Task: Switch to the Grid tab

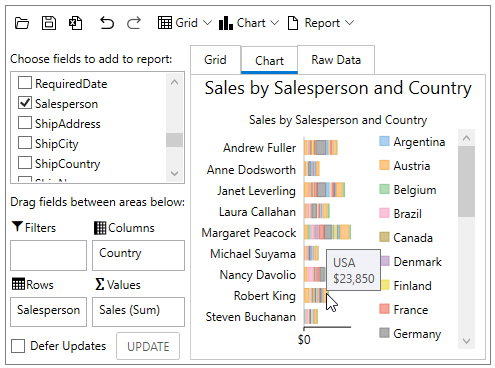Action: click(x=215, y=60)
